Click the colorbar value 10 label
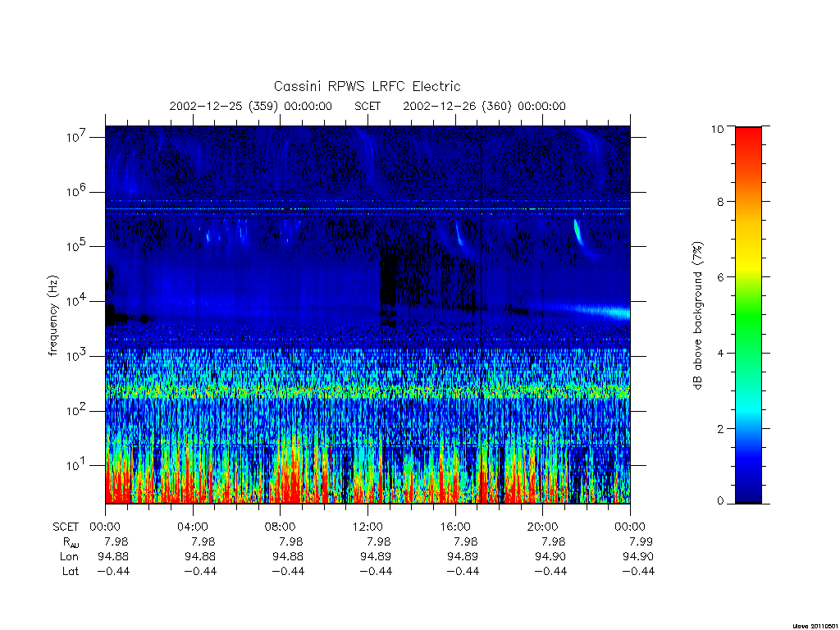Image resolution: width=840 pixels, height=630 pixels. [x=717, y=129]
